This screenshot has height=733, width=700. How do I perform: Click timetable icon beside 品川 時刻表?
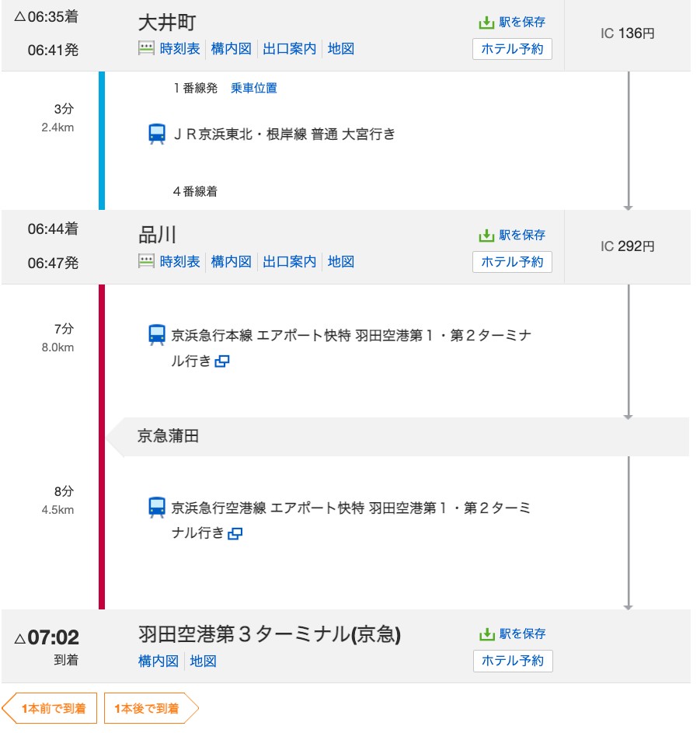pos(146,261)
